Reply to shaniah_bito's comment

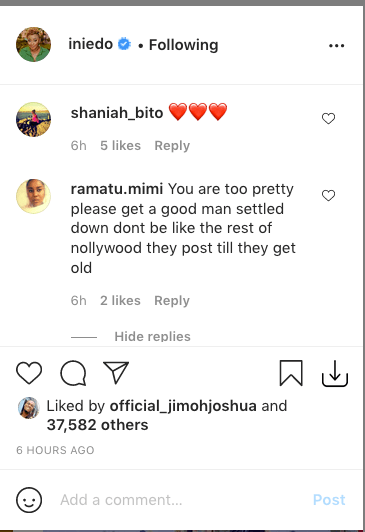coord(172,146)
